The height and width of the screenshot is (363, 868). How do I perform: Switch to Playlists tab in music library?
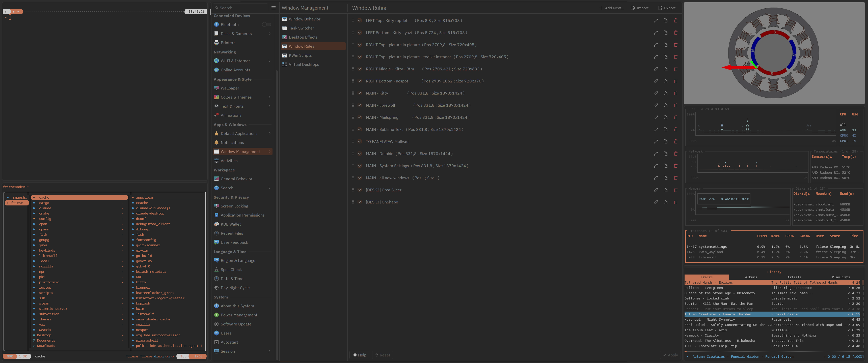click(840, 277)
